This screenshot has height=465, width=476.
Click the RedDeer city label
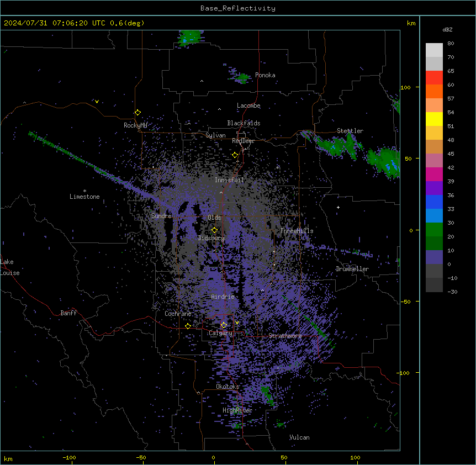(243, 141)
